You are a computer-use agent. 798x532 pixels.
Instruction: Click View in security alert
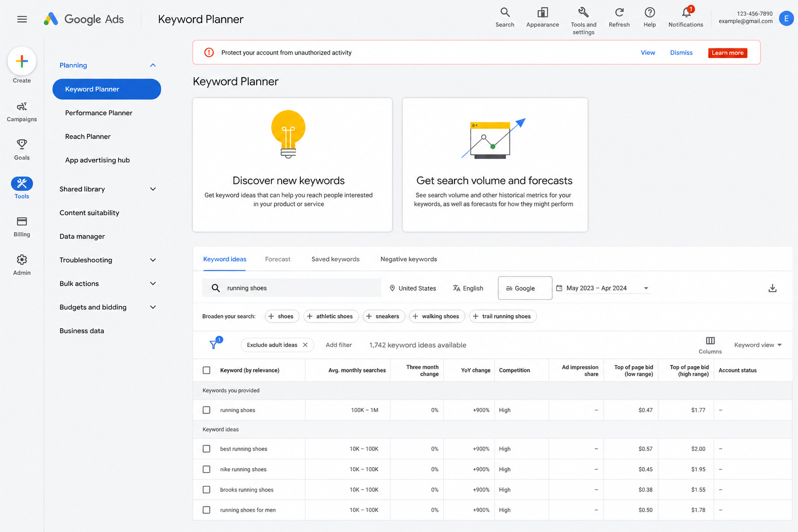[x=648, y=52]
